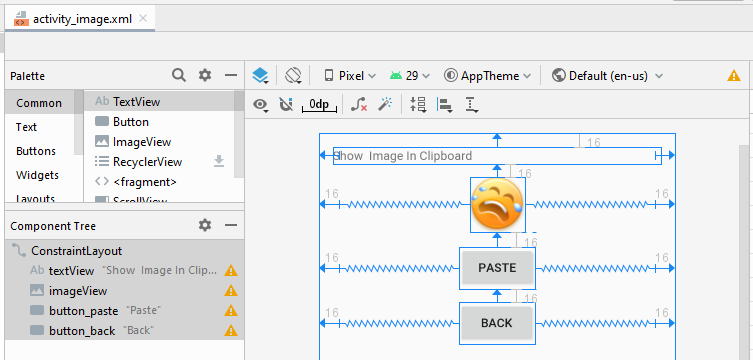Open the AppTheme dropdown

488,76
